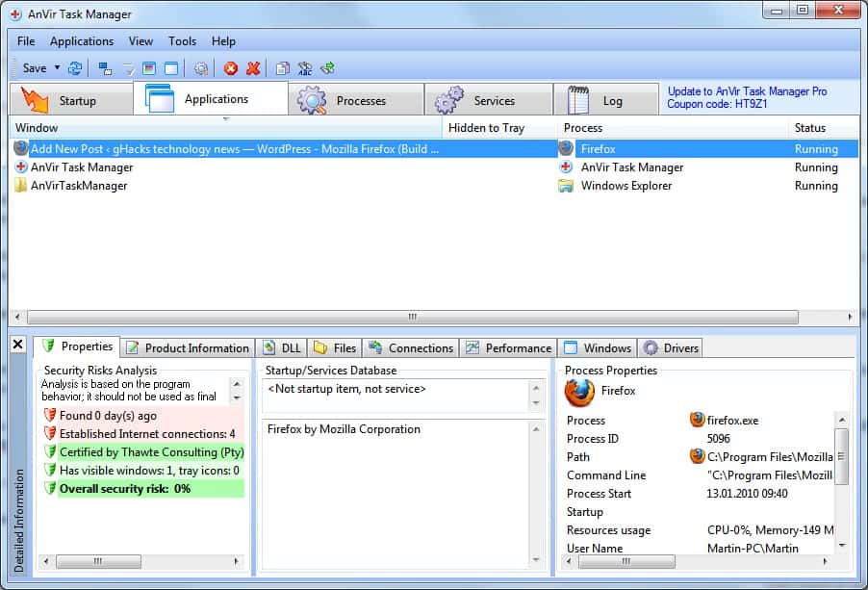Click the Firefox icon beside the Path value
Screen dimensions: 868x590
pyautogui.click(x=697, y=456)
